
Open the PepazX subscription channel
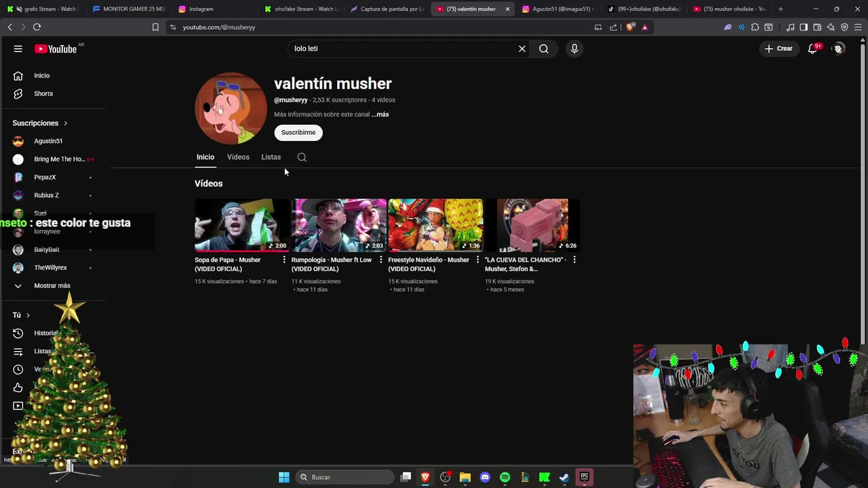click(53, 177)
